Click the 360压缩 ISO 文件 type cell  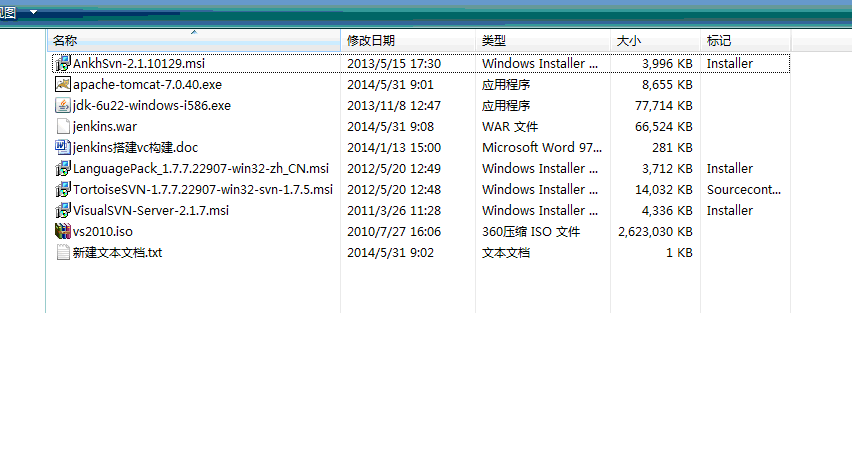click(x=531, y=232)
